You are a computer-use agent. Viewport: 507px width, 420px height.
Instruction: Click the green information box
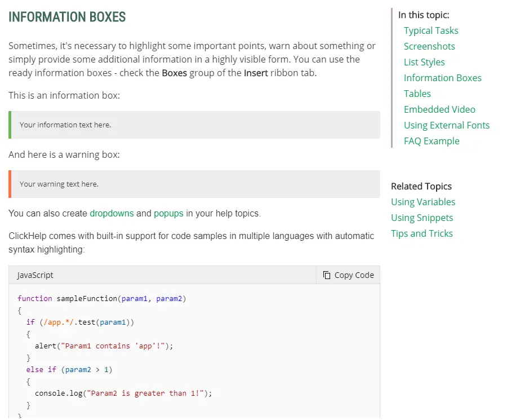[x=194, y=125]
